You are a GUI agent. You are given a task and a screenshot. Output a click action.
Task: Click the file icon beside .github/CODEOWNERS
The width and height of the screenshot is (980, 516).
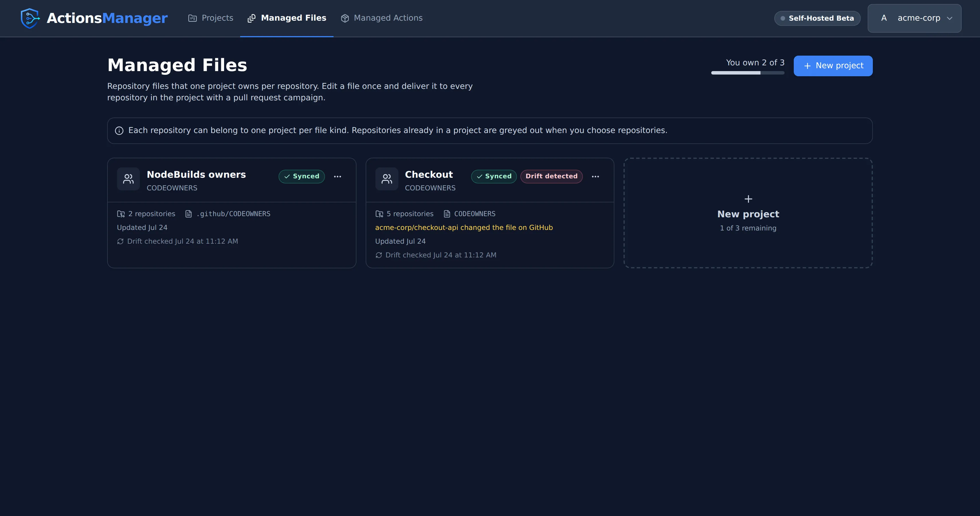pyautogui.click(x=188, y=214)
